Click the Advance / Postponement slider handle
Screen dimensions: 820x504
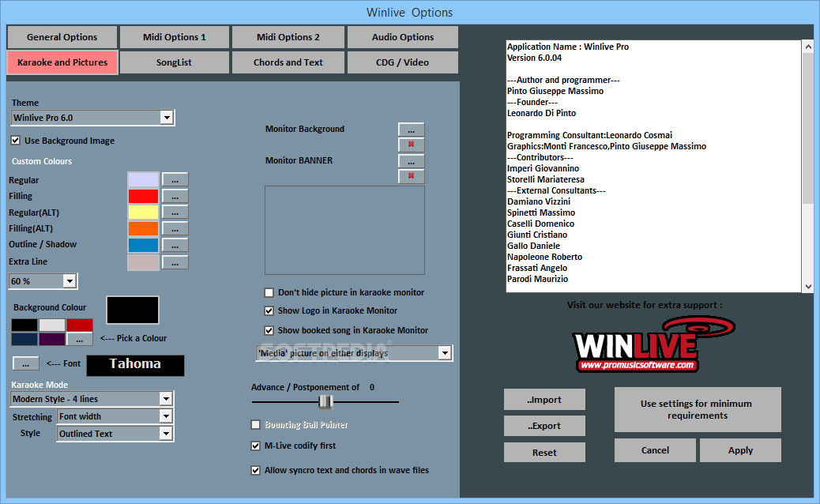point(325,401)
